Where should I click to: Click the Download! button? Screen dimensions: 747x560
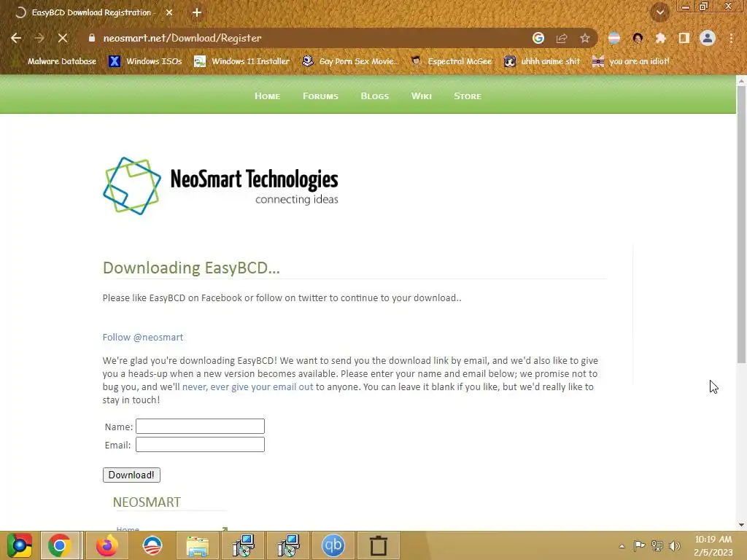131,475
